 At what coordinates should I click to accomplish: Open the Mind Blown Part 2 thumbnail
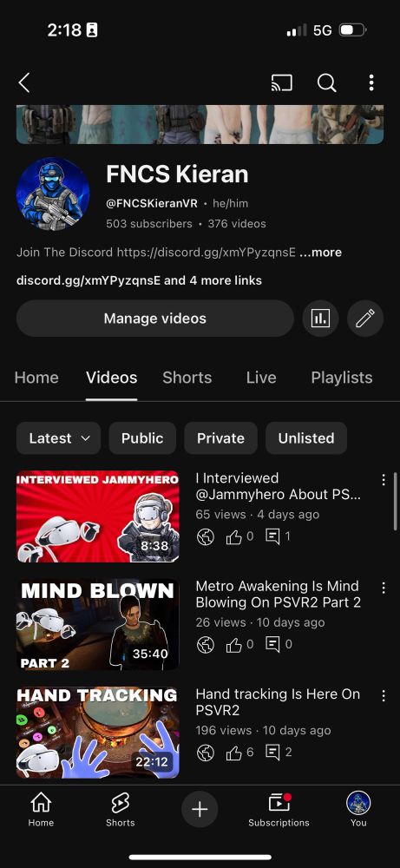tap(98, 624)
